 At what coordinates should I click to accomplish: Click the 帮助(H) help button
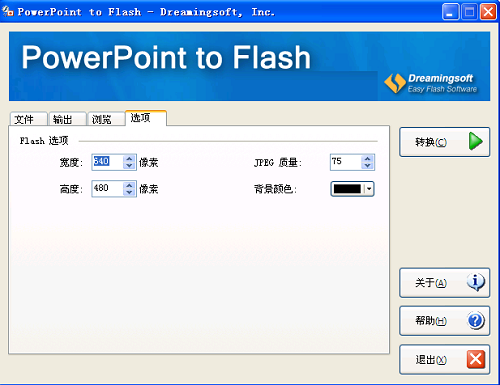[444, 321]
